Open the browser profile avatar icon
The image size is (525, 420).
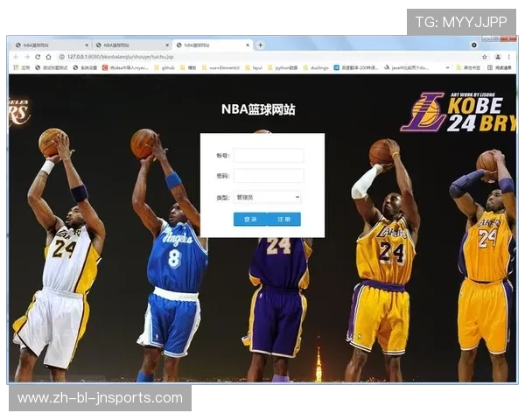(x=498, y=57)
